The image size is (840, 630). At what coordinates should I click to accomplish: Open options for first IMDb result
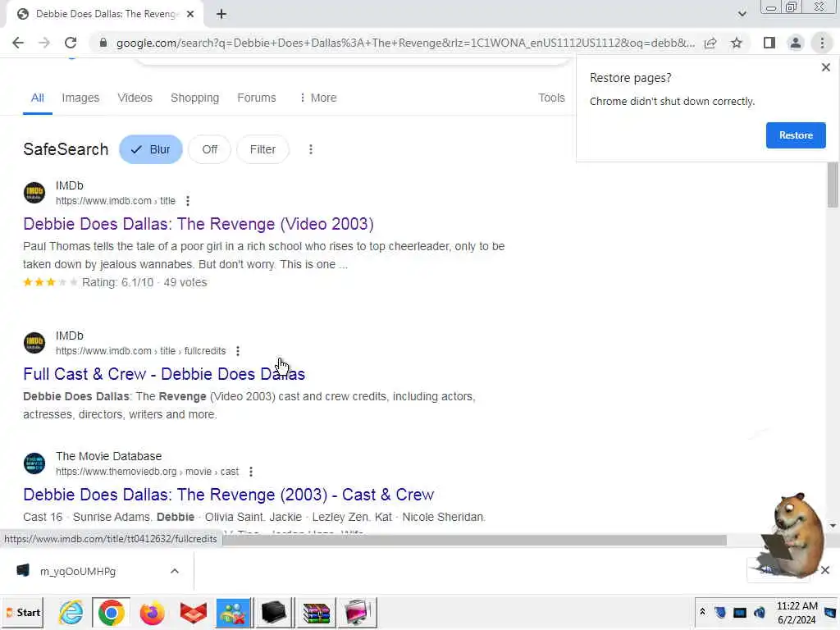(x=188, y=201)
